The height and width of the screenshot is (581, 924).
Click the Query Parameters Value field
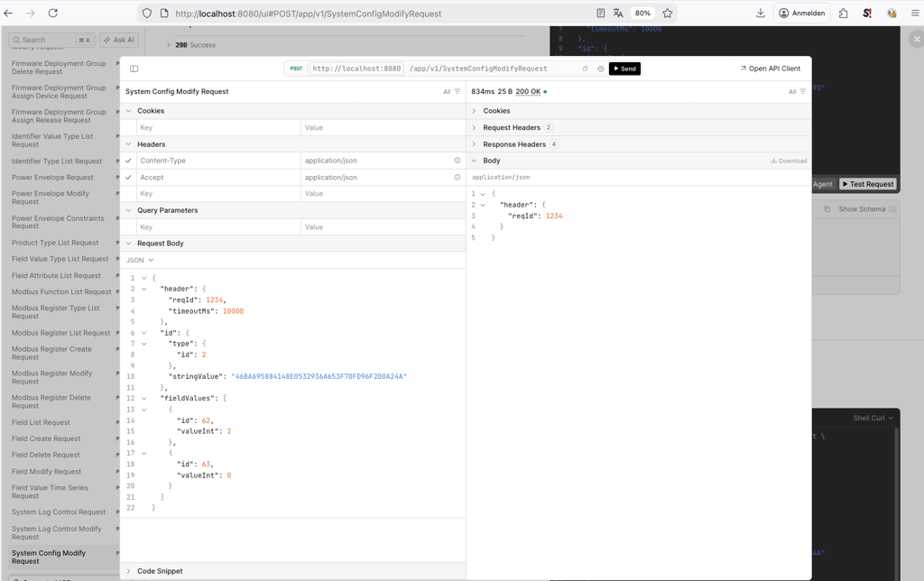(x=383, y=227)
